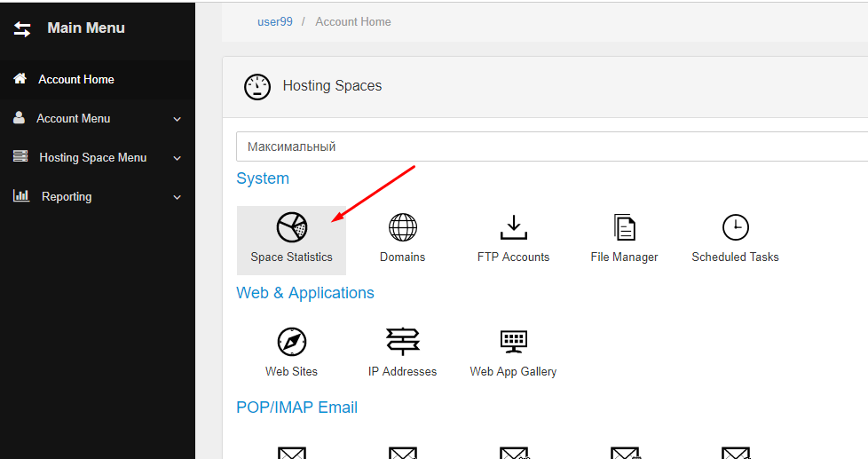Open the Web App Gallery monitor icon
Image resolution: width=868 pixels, height=459 pixels.
click(x=514, y=342)
